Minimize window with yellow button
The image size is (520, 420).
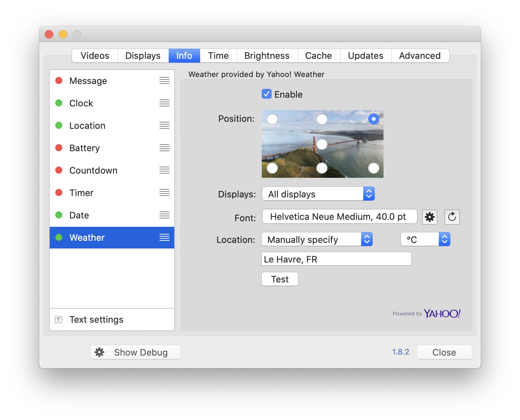click(x=63, y=34)
